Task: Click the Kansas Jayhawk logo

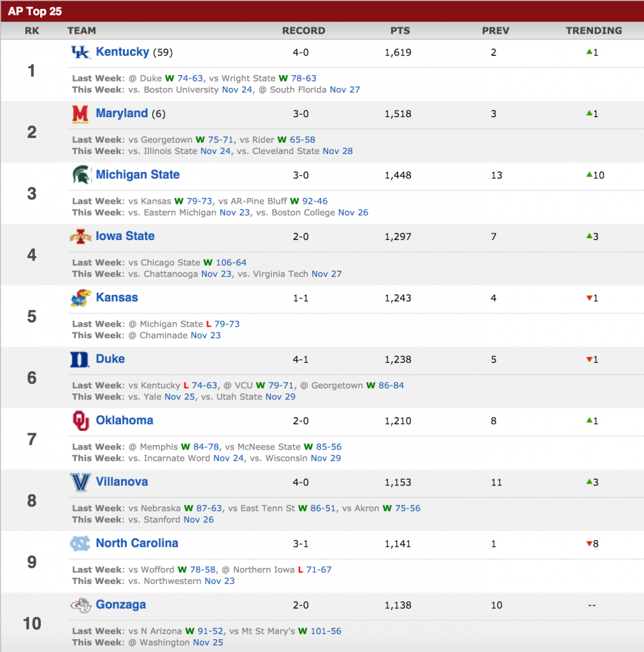Action: 81,298
